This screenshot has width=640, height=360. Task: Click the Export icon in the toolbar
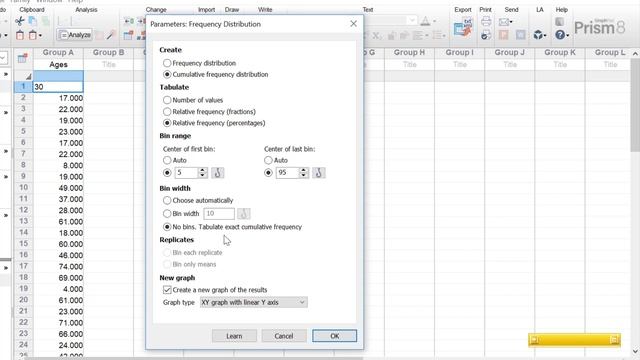462,28
